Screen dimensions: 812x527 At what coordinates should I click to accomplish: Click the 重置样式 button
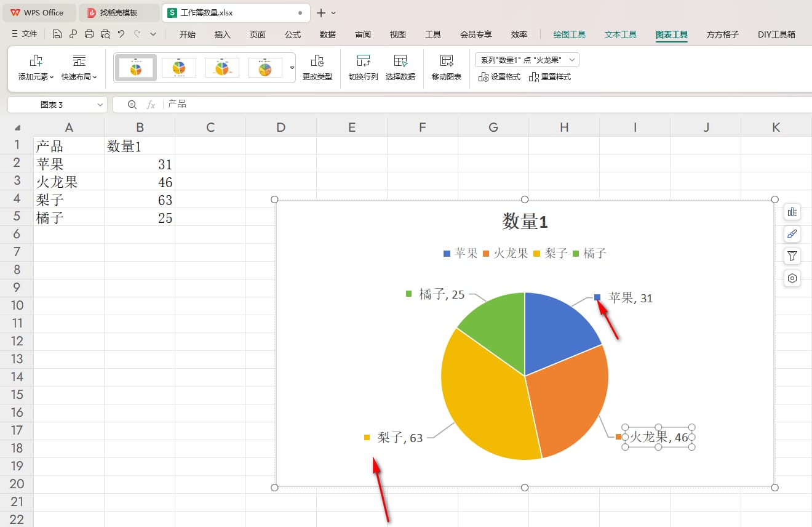pyautogui.click(x=550, y=77)
